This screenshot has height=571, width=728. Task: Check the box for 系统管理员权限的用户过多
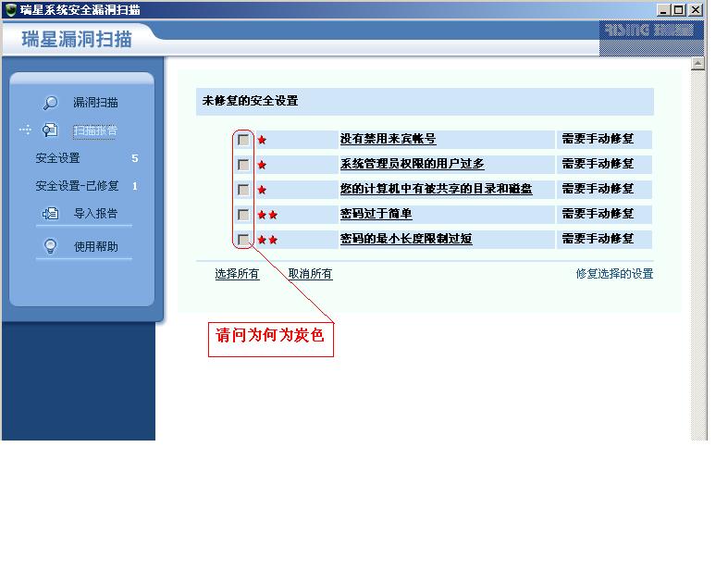pos(243,165)
